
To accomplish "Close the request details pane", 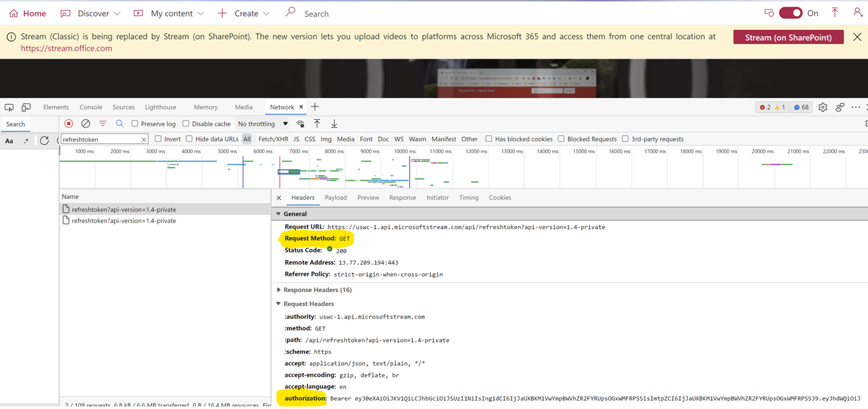I will (279, 198).
